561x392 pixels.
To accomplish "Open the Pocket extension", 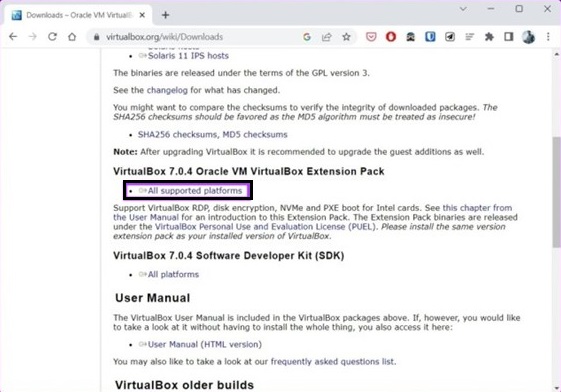I will tap(371, 36).
